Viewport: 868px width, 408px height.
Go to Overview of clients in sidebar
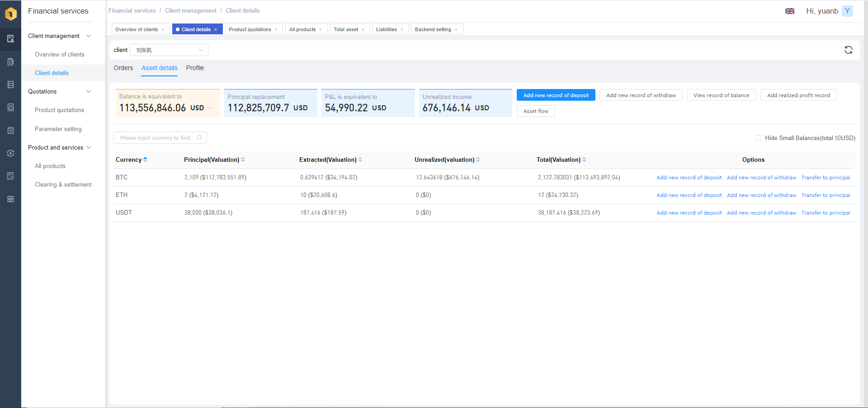coord(60,55)
